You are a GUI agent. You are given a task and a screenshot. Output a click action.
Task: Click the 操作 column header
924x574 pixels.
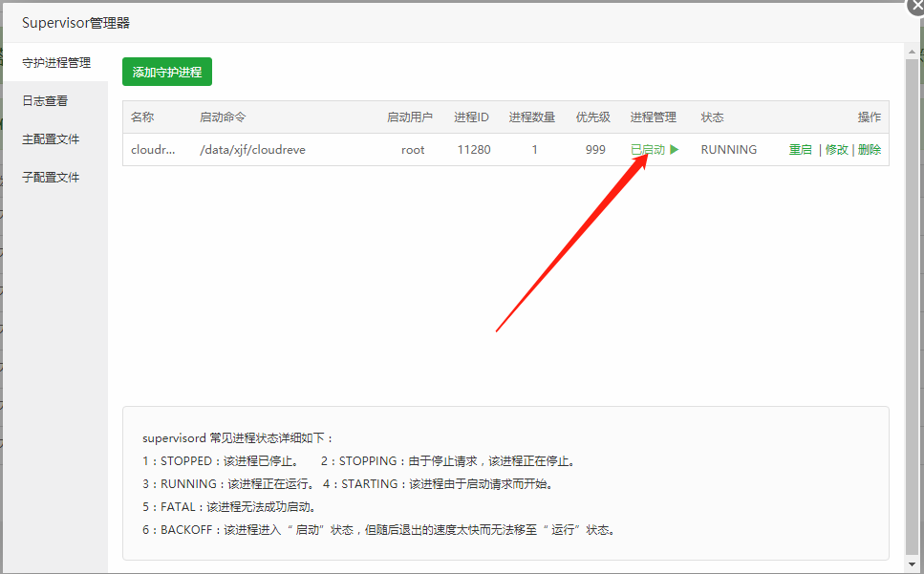[x=870, y=117]
